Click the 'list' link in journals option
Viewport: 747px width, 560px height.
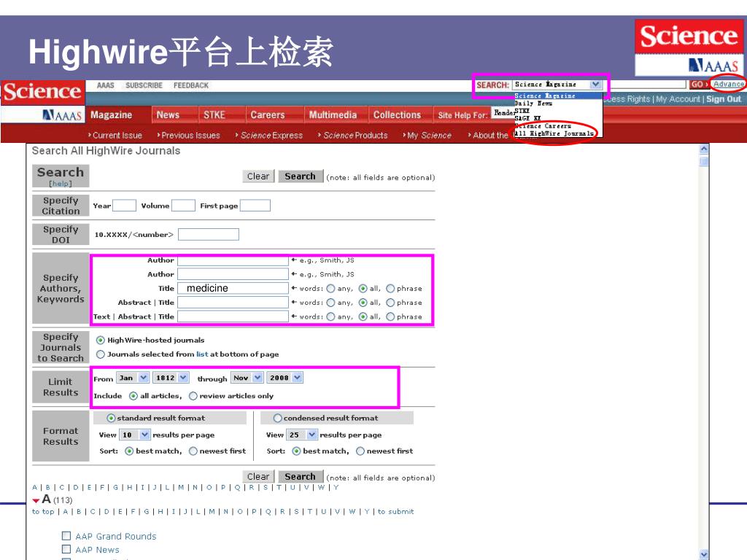(202, 354)
